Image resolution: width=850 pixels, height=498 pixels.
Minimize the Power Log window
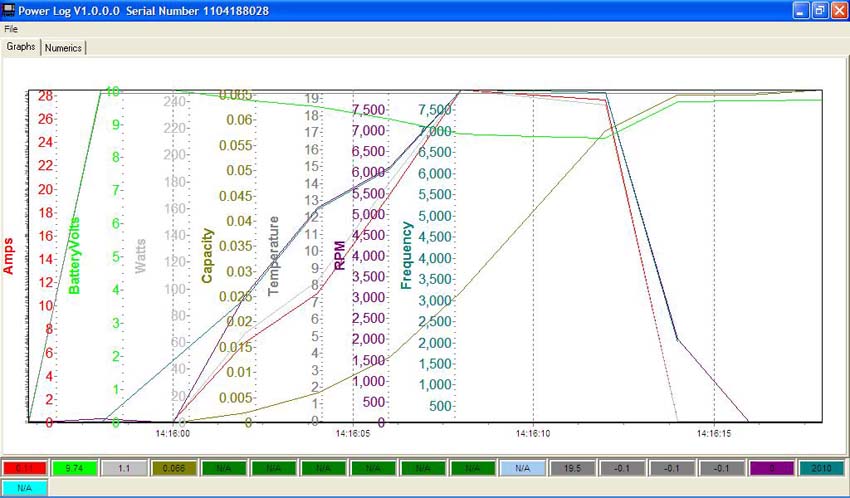(801, 11)
